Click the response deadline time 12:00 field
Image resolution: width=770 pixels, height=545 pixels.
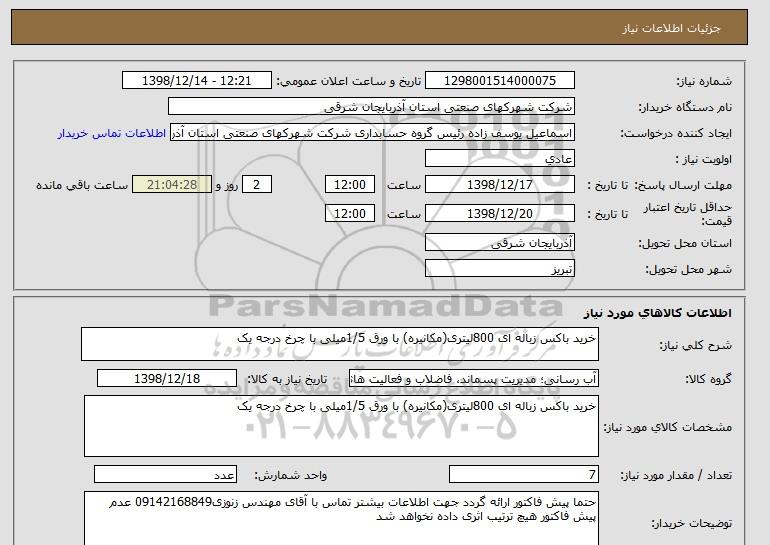[x=350, y=185]
